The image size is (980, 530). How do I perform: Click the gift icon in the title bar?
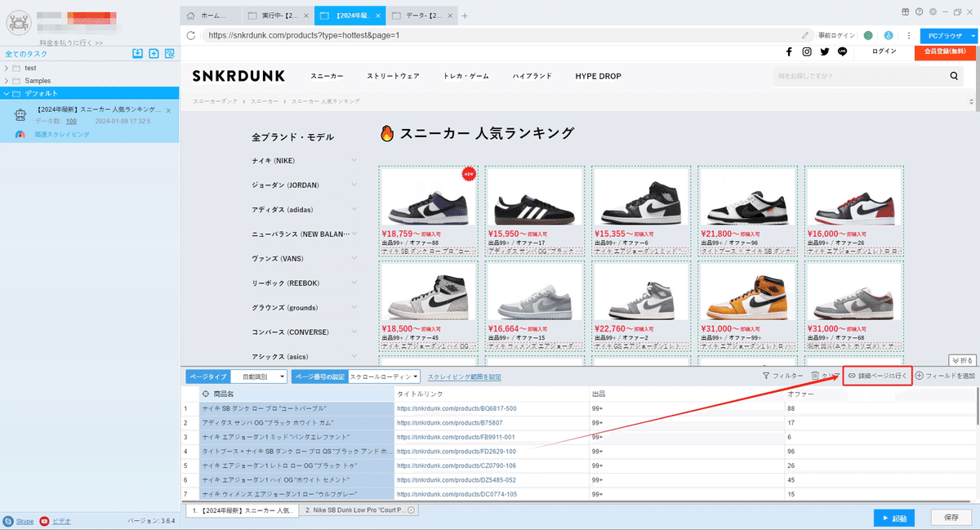pyautogui.click(x=906, y=11)
